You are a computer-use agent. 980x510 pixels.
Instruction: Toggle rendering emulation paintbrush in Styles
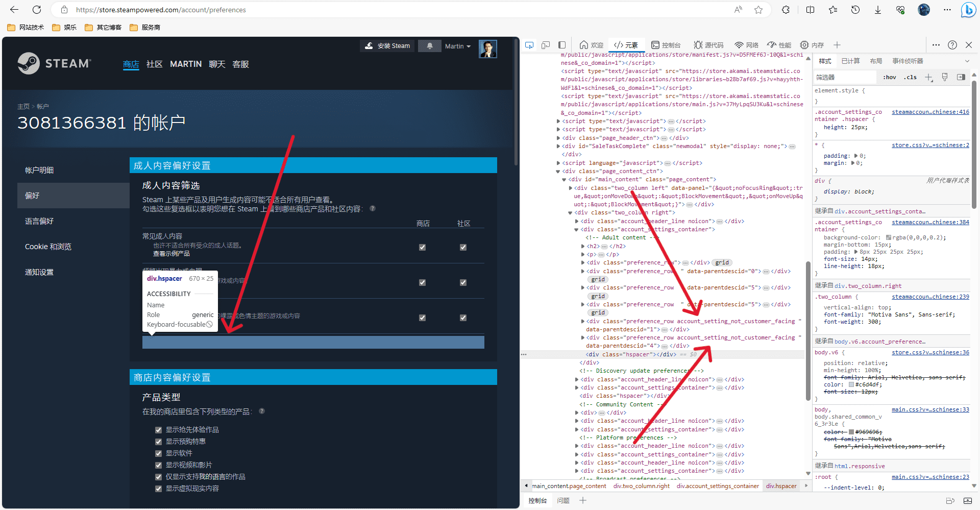pos(945,77)
